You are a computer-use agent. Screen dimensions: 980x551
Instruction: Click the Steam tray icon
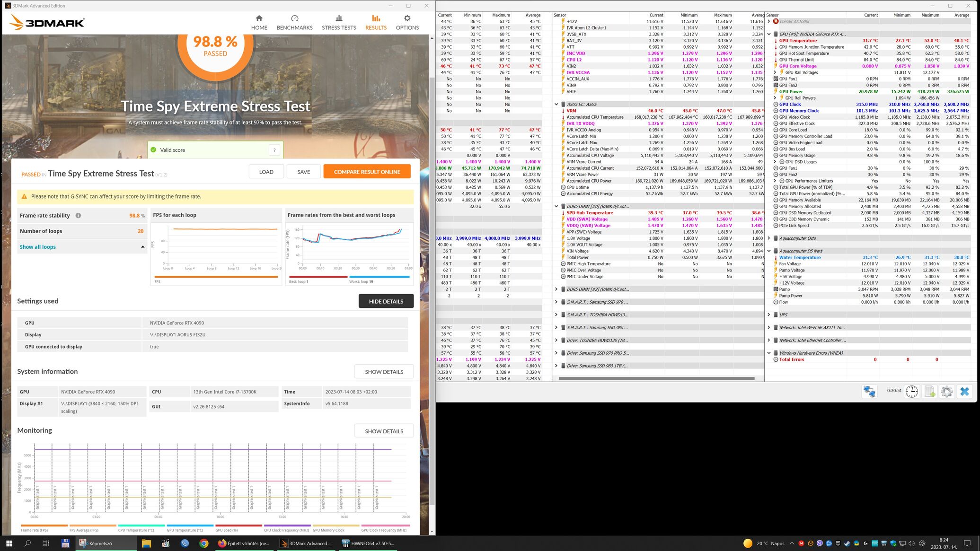click(847, 543)
